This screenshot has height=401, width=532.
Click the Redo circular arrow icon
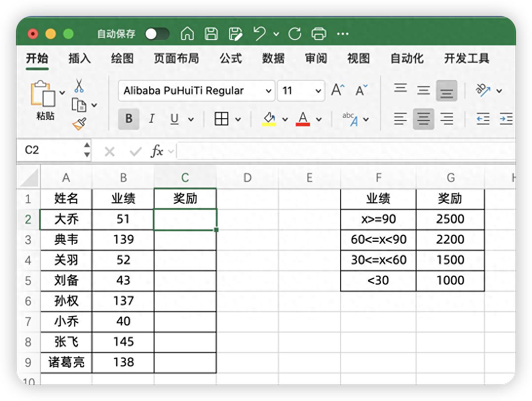[x=294, y=34]
